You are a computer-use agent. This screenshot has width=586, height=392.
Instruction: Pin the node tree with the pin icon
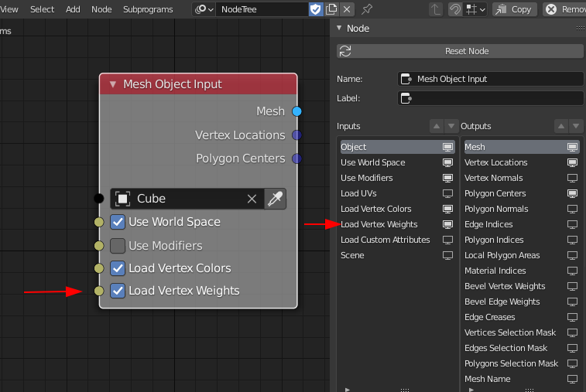click(367, 9)
